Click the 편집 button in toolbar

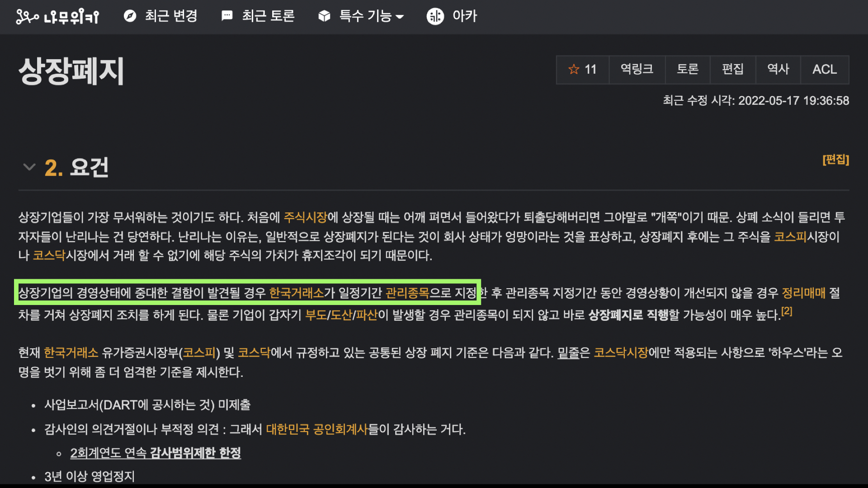[x=732, y=69]
